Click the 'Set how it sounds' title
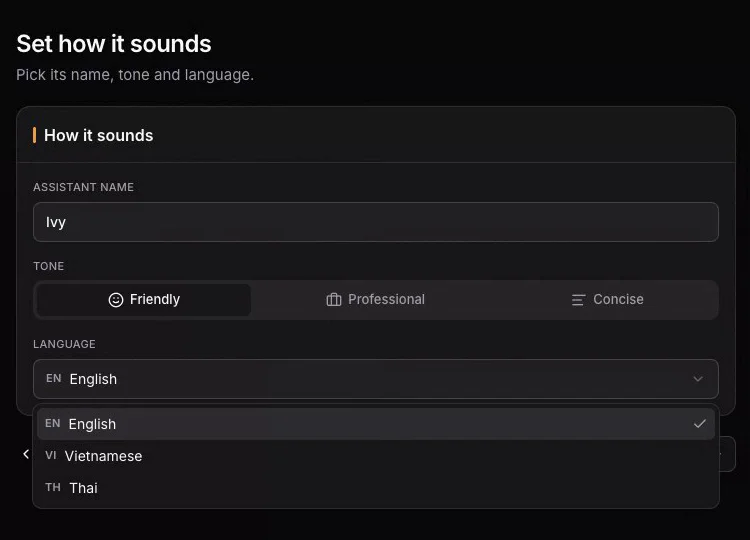Screen dimensions: 750x540 click(x=114, y=44)
